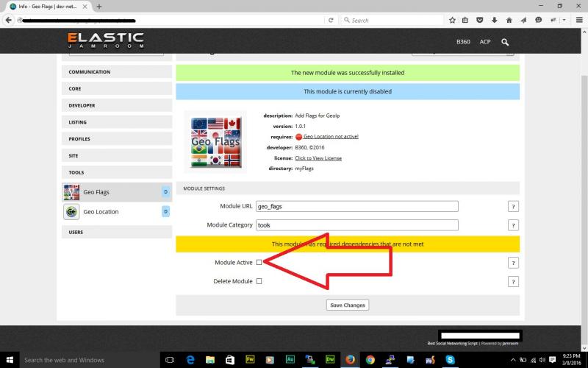Screen dimensions: 588x368
Task: Open Dreamweaver from the taskbar
Action: 330,360
